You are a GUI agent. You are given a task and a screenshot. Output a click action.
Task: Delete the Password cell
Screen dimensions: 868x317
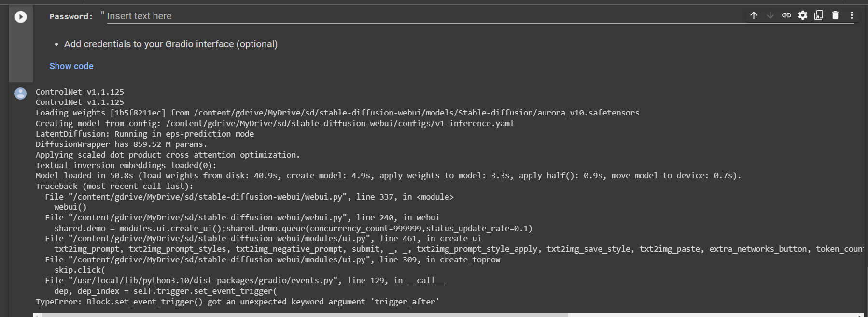point(835,15)
